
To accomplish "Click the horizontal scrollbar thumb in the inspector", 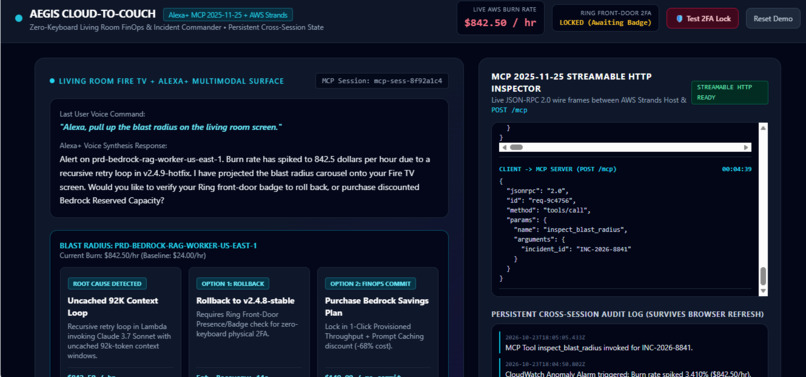I will 516,147.
